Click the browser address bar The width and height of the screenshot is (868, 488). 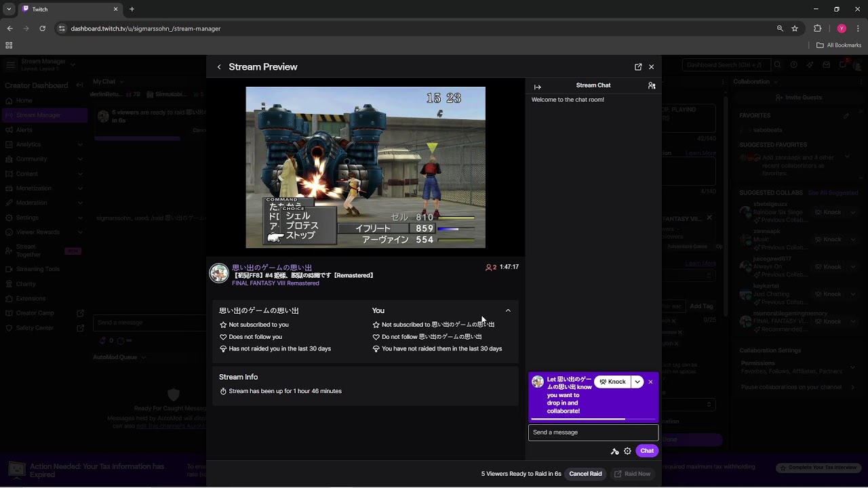[420, 28]
